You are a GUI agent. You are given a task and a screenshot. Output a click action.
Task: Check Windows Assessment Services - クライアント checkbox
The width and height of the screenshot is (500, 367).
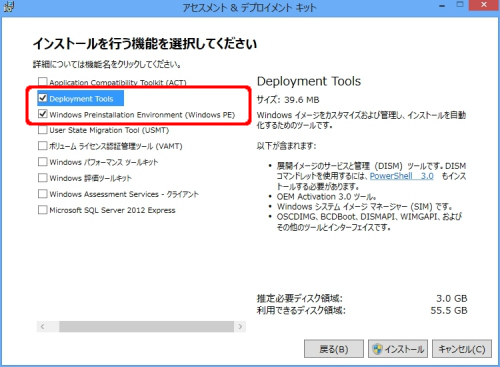click(x=43, y=194)
